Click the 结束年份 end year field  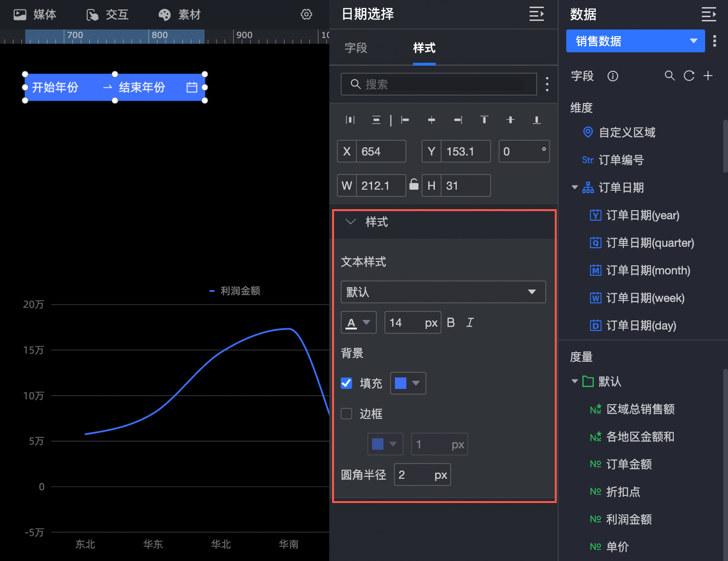click(142, 87)
